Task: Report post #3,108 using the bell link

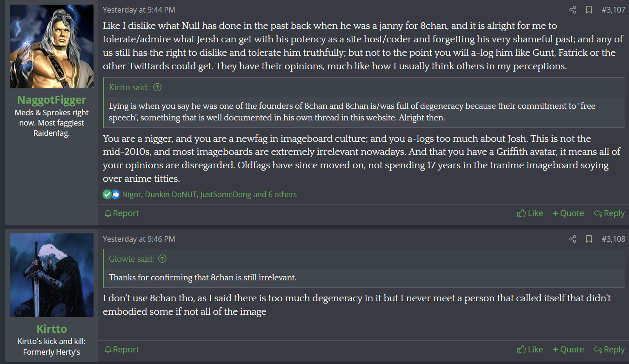Action: tap(121, 350)
